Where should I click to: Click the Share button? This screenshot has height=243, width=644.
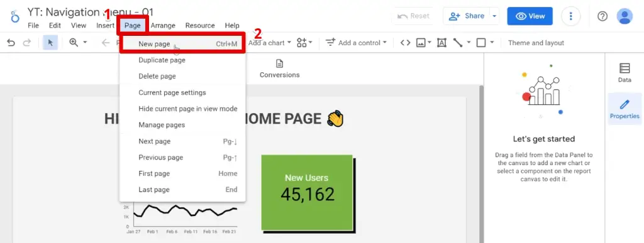coord(467,16)
